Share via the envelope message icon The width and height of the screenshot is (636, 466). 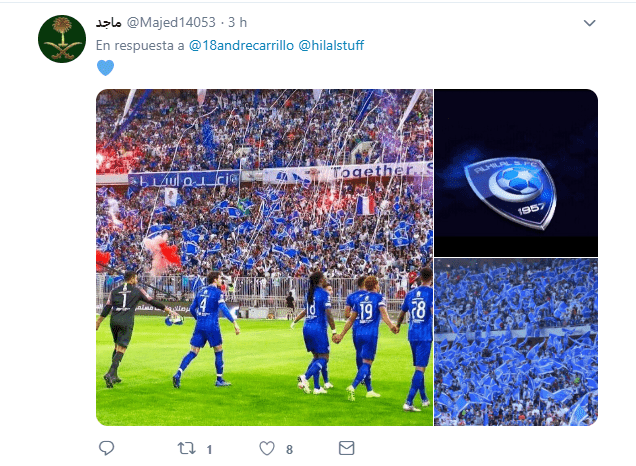pyautogui.click(x=346, y=448)
